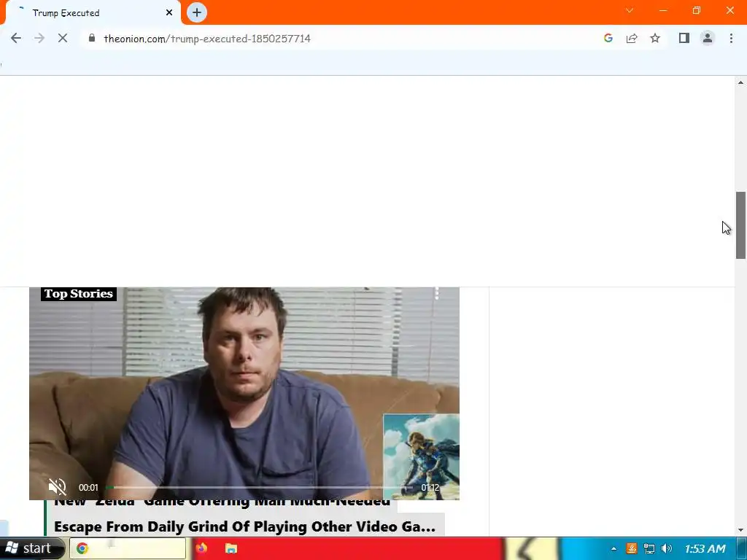Click the Top Stories label
This screenshot has width=747, height=560.
coord(79,294)
